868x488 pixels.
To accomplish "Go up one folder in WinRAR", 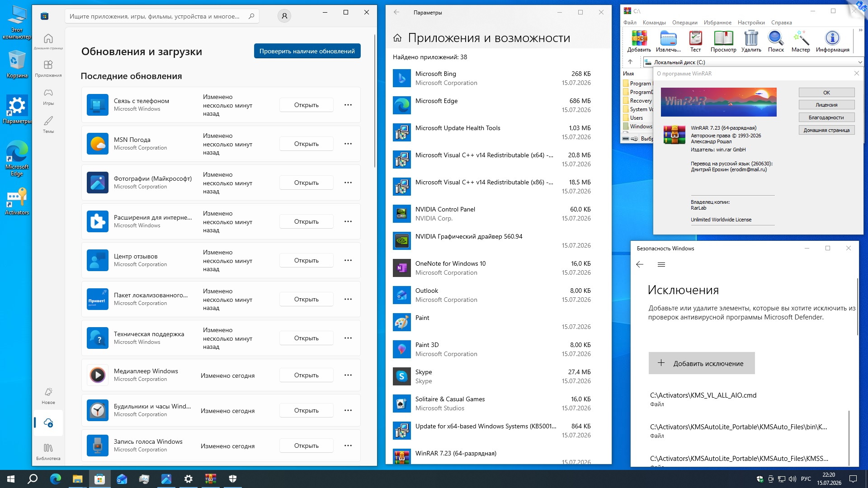I will (x=630, y=62).
